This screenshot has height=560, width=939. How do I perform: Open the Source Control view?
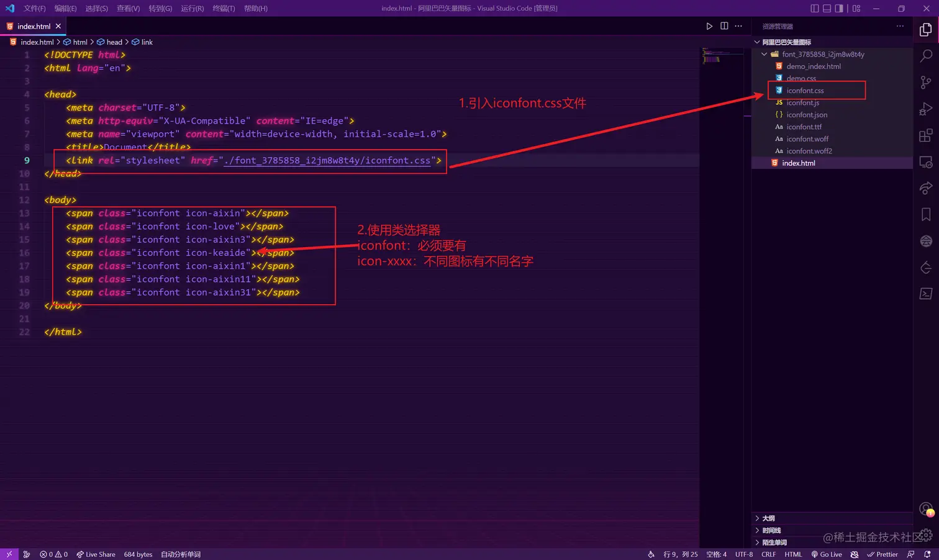[x=926, y=83]
